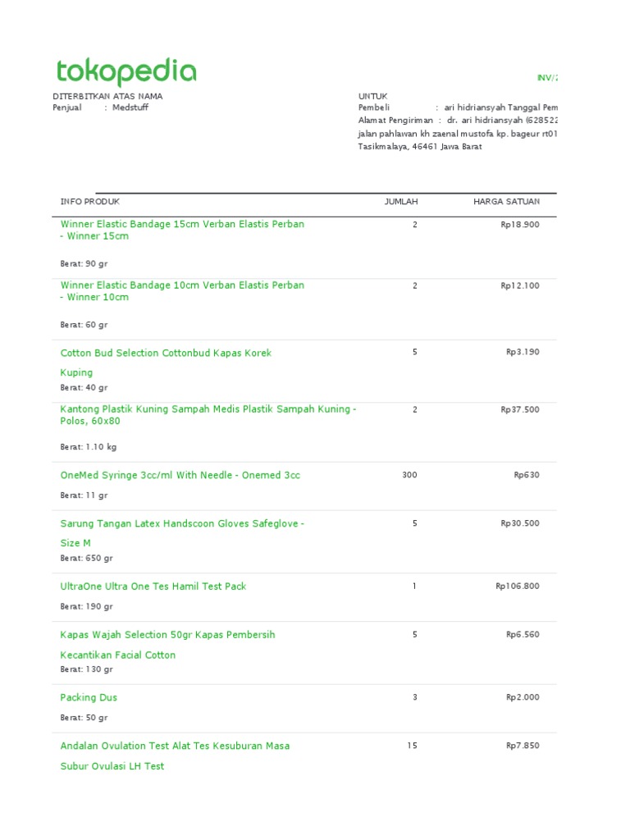
Task: Open UltraOne Ultra One Tes Hamil link
Action: click(x=153, y=587)
